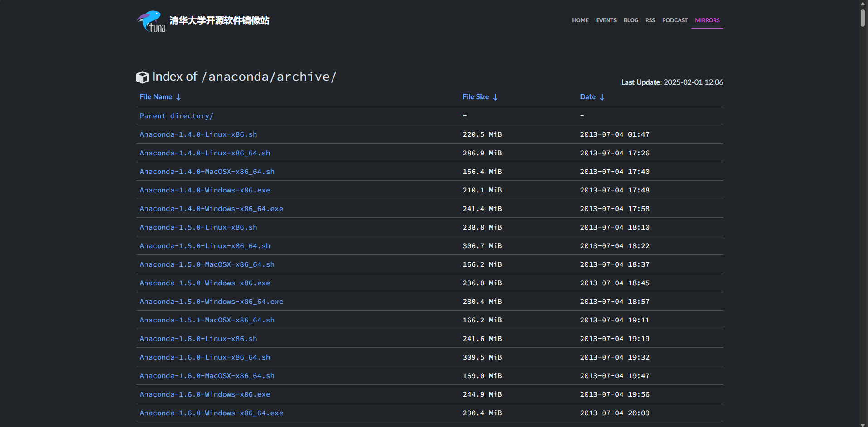The height and width of the screenshot is (427, 868).
Task: Sort the listing by Date header
Action: pos(588,97)
